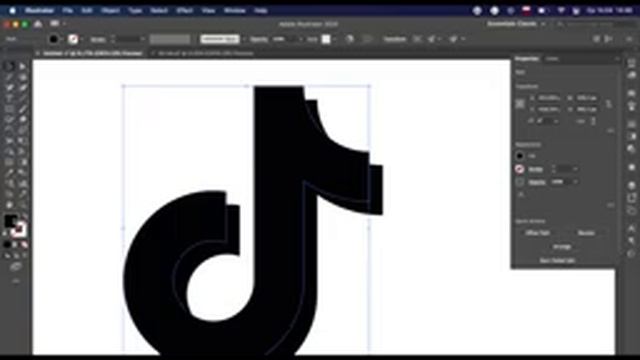Select the Zoom tool
Viewport: 640px width, 360px height.
22,204
